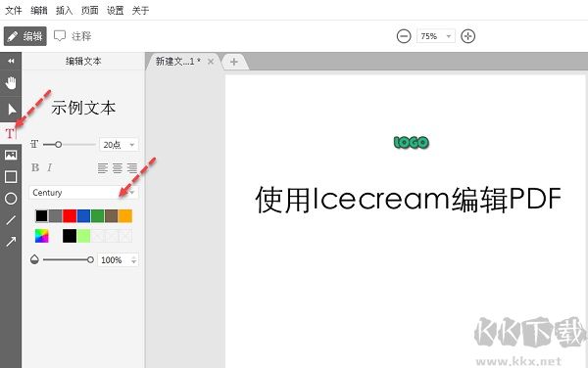The height and width of the screenshot is (368, 588).
Task: Pick the blue color swatch
Action: coord(83,216)
